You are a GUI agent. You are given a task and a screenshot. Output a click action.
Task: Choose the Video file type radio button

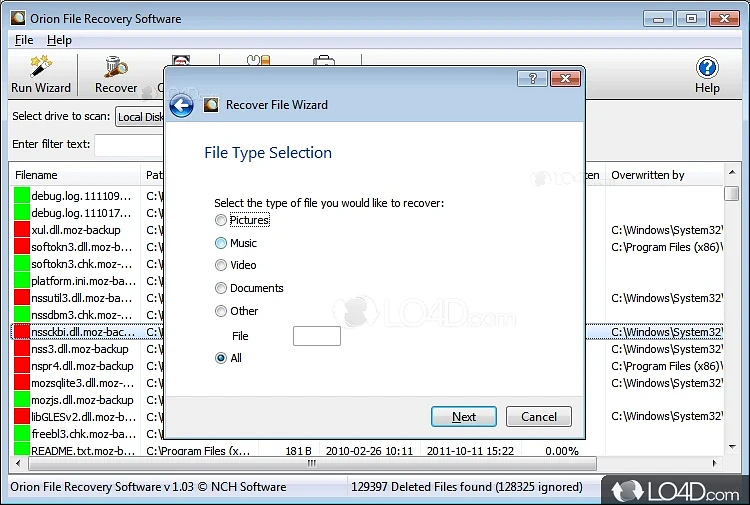(x=221, y=265)
